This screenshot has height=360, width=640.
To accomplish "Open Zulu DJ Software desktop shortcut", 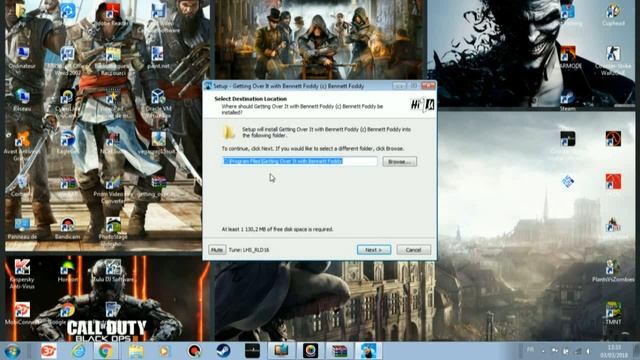I will (x=113, y=271).
